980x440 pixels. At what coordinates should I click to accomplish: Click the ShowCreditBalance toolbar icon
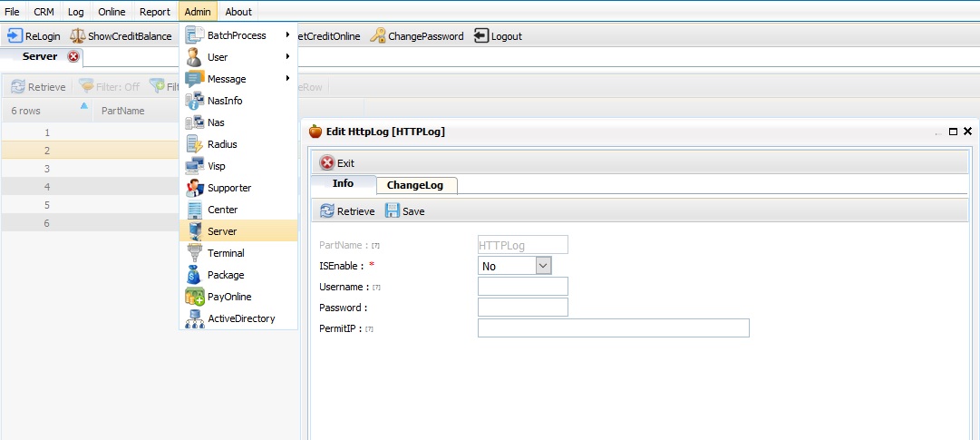77,35
